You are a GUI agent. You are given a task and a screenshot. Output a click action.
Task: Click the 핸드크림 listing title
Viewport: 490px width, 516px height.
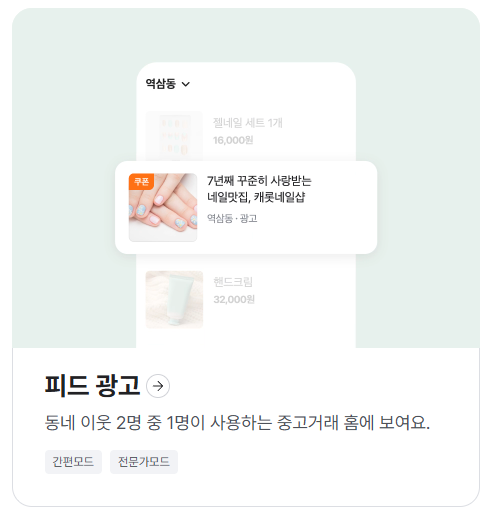point(233,282)
